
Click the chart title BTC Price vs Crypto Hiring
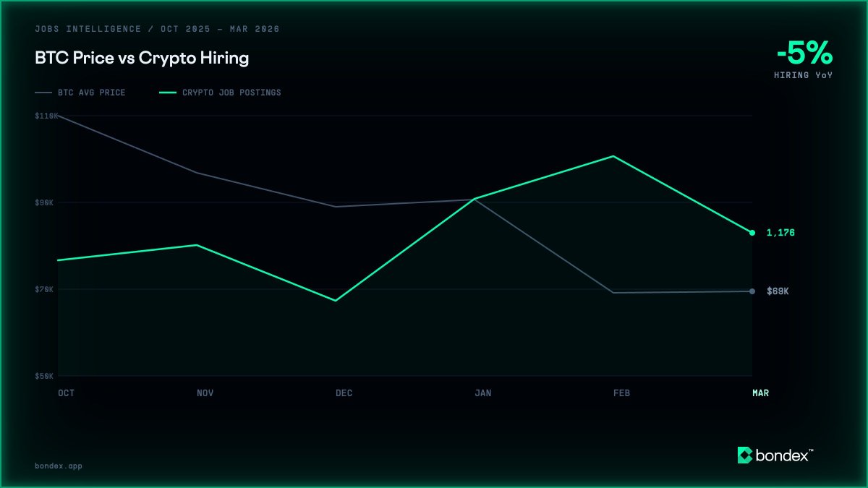(142, 59)
